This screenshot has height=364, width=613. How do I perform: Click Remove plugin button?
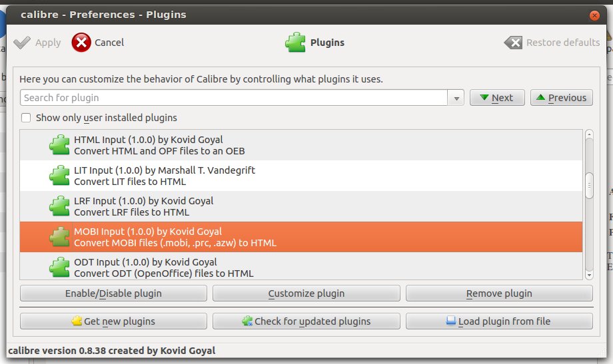click(498, 293)
